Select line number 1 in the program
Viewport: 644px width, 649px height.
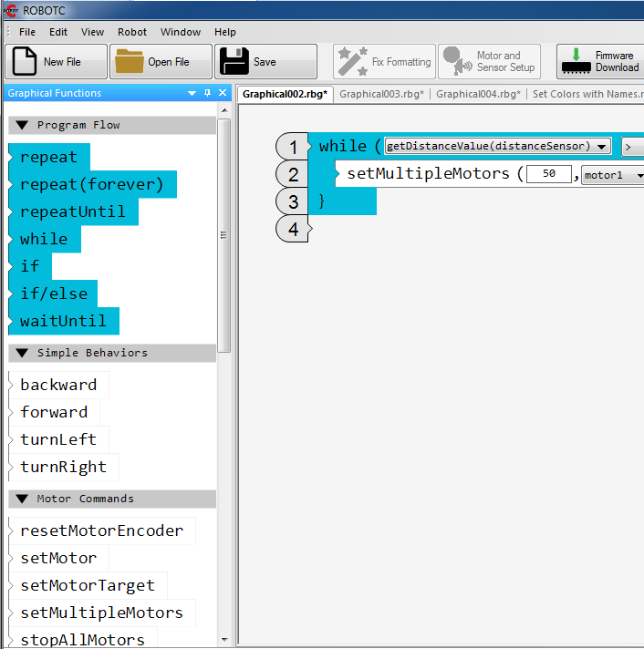293,147
